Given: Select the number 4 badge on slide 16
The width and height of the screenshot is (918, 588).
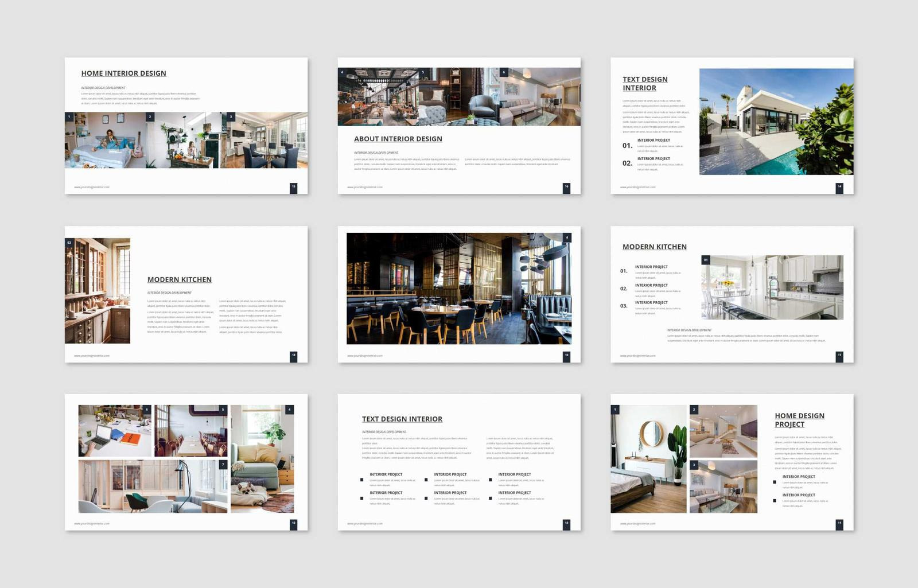Looking at the screenshot, I should 342,72.
